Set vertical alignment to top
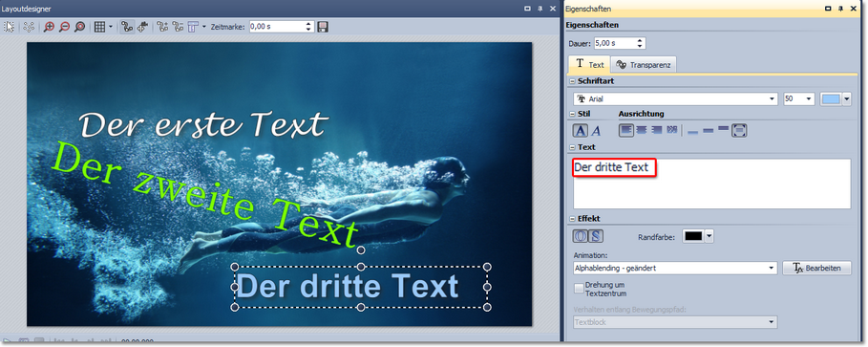Viewport: 868px width, 347px height. pyautogui.click(x=723, y=129)
